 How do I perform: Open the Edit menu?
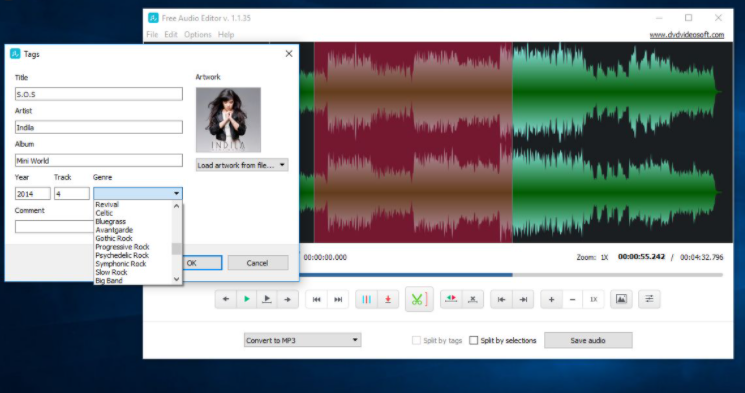171,35
